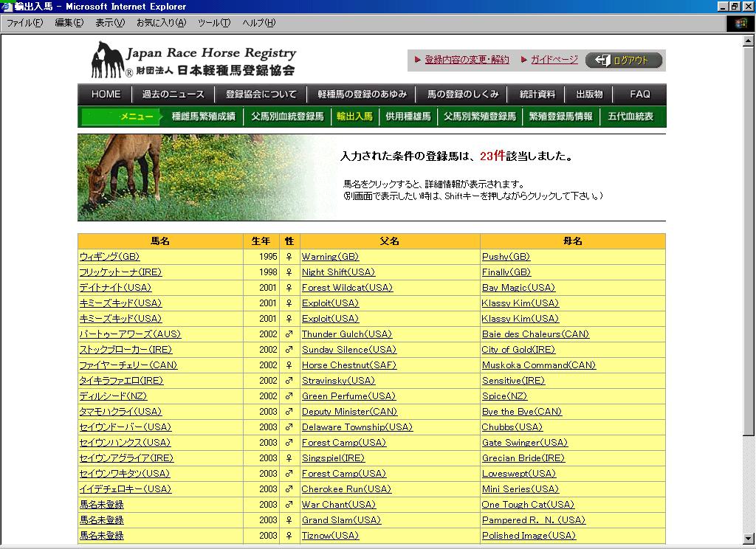The width and height of the screenshot is (756, 549).
Task: Click the IE page icon in title bar
Action: tap(7, 7)
